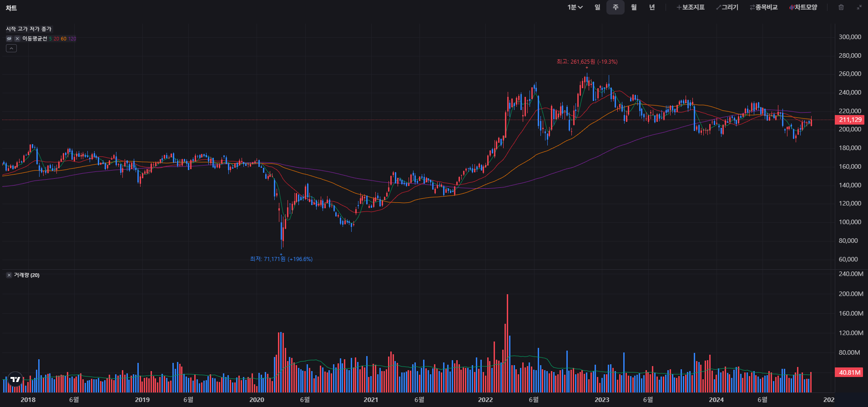Click the 2018 time axis label
This screenshot has width=868, height=407.
(28, 400)
